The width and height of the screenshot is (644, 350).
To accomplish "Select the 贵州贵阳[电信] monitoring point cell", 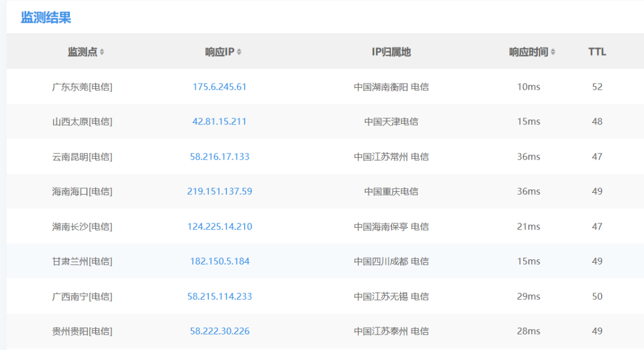I will pos(82,331).
